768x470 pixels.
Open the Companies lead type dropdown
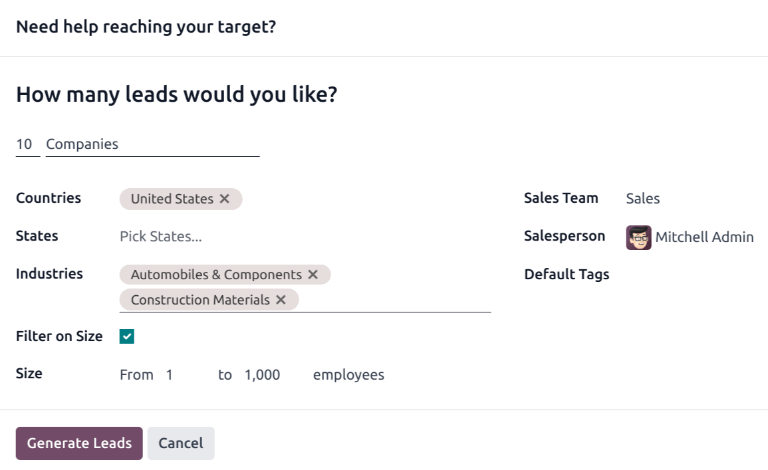[152, 145]
